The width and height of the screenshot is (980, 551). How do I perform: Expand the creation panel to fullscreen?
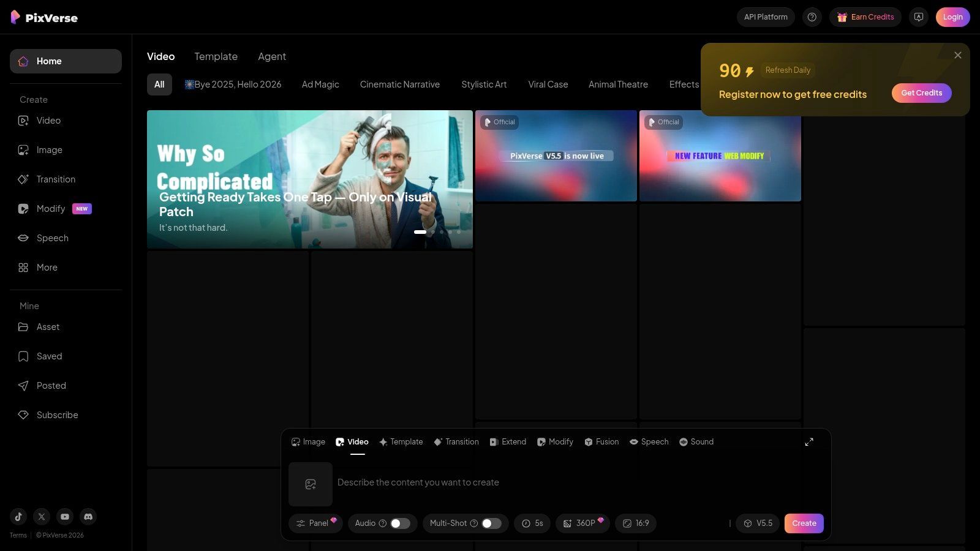(x=809, y=442)
